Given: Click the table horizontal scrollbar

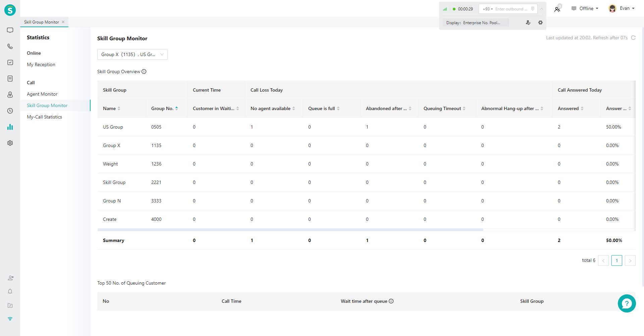Looking at the screenshot, I should [290, 230].
